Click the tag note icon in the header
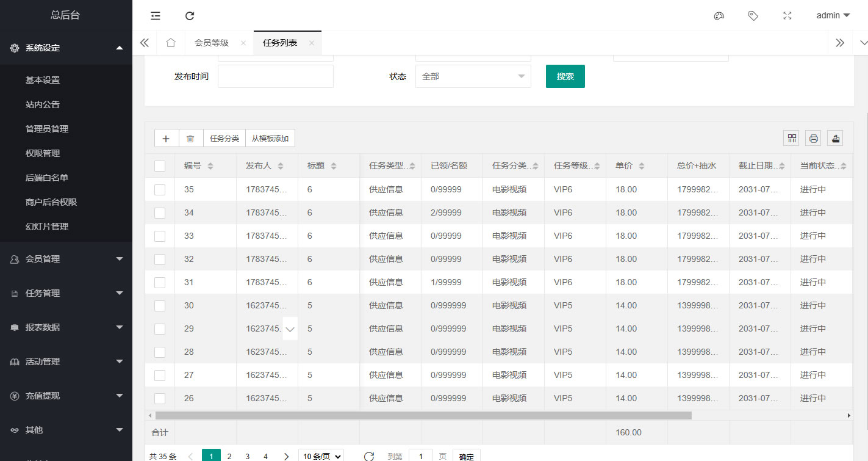The image size is (868, 461). [753, 16]
